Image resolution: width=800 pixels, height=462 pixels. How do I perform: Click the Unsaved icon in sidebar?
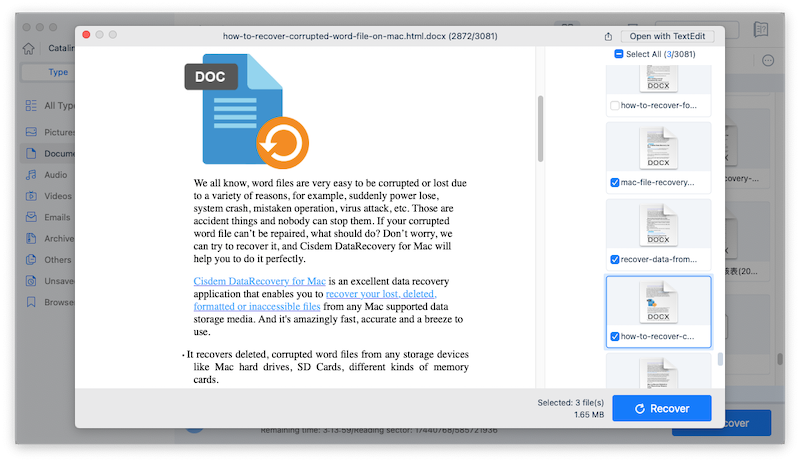31,281
